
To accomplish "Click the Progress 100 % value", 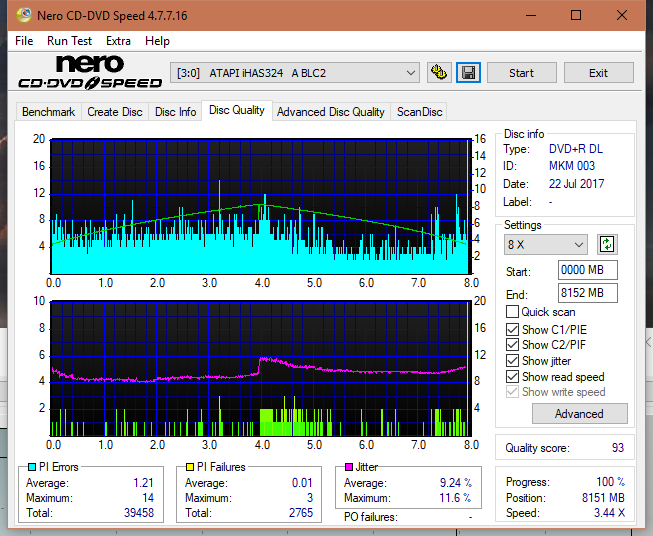I will pos(611,482).
